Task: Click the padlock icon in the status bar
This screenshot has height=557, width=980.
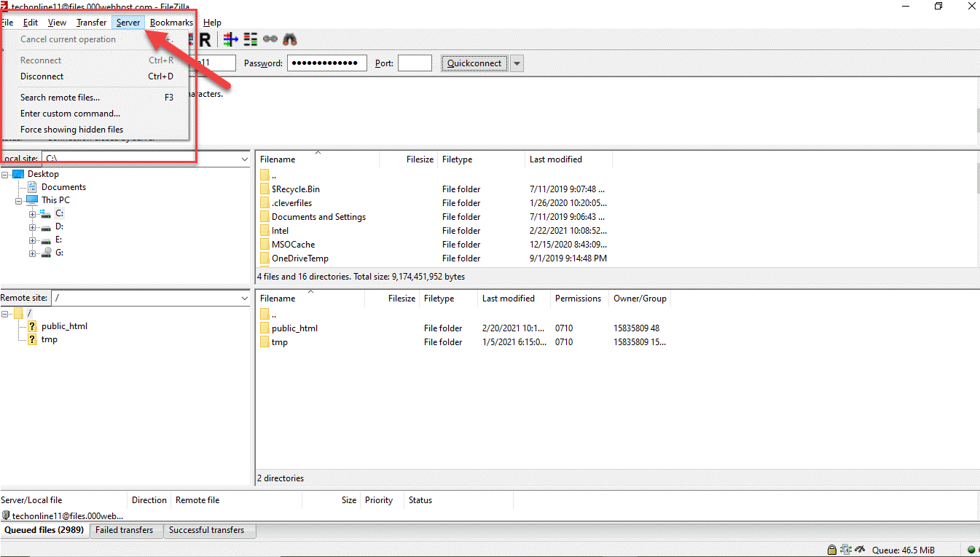Action: tap(831, 549)
